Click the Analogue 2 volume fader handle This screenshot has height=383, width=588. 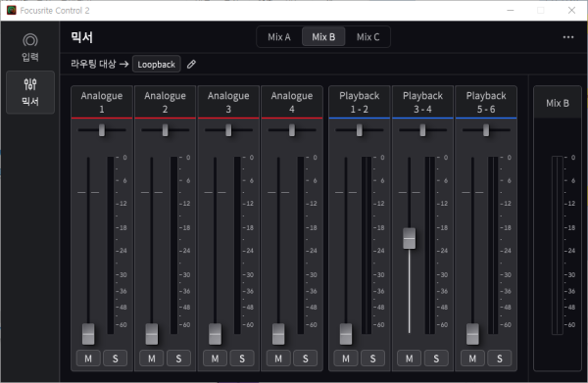152,334
